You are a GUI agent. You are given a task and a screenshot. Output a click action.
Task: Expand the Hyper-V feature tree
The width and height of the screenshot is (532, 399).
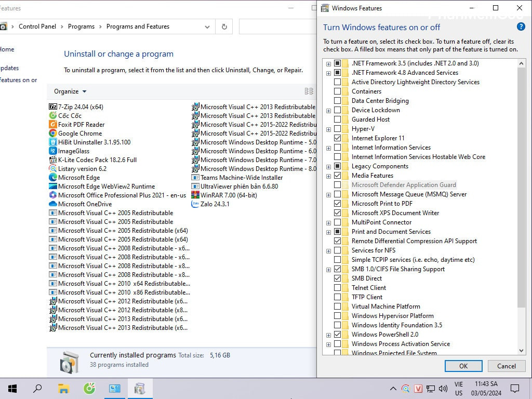click(x=328, y=129)
